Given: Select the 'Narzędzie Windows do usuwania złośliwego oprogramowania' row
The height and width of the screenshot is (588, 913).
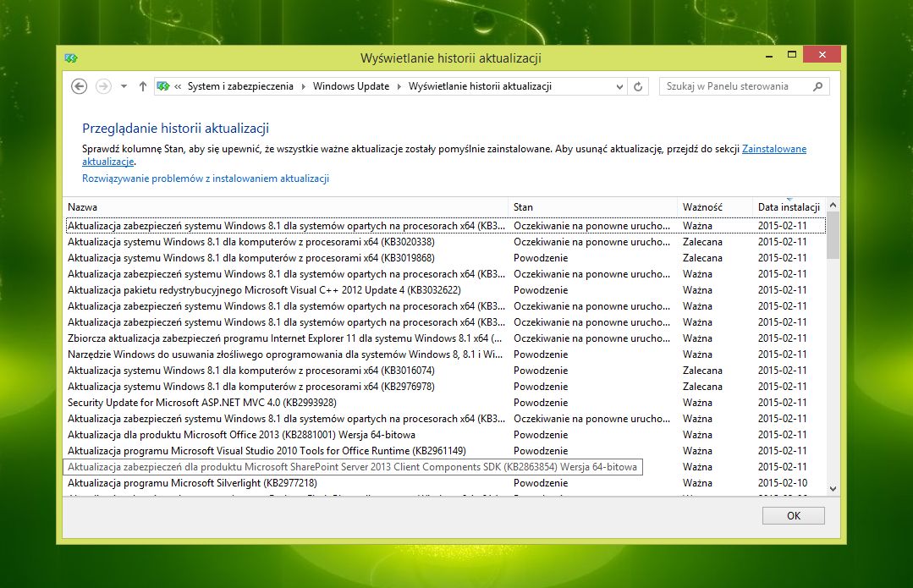Looking at the screenshot, I should point(445,354).
